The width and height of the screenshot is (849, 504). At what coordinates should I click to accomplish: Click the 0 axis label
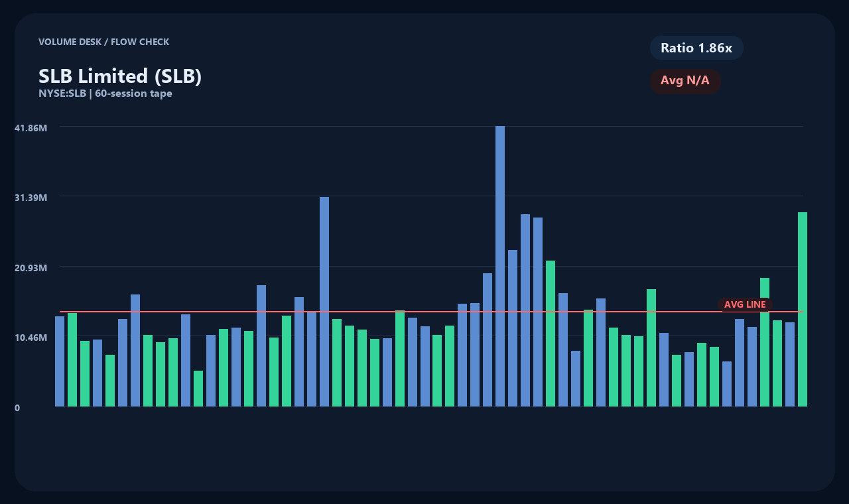(17, 408)
